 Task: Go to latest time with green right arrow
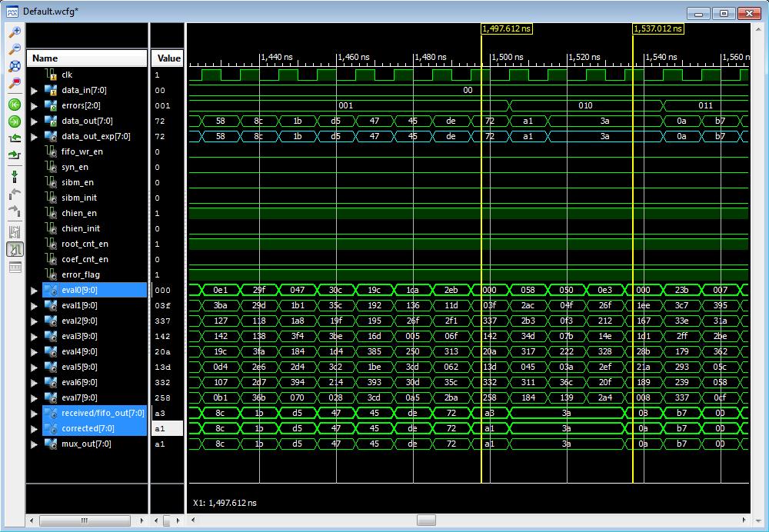tap(15, 121)
